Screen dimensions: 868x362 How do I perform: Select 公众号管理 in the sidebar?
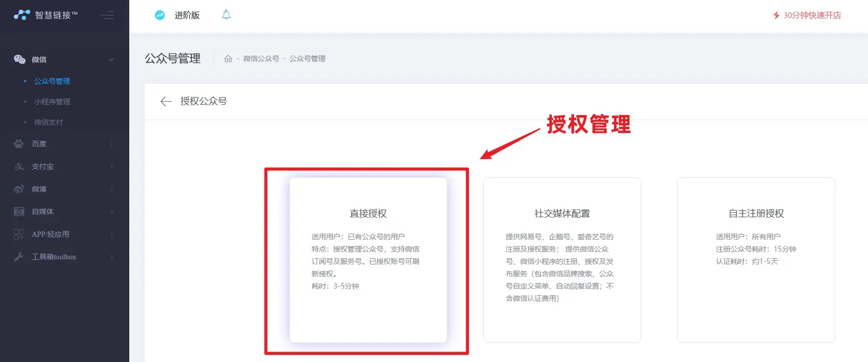pyautogui.click(x=52, y=81)
